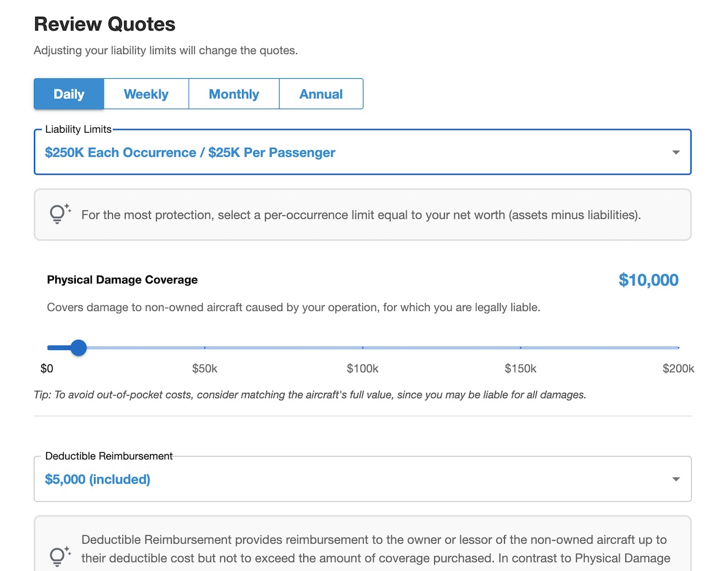This screenshot has width=728, height=571.
Task: Set slider to the $50k tick mark
Action: [205, 347]
